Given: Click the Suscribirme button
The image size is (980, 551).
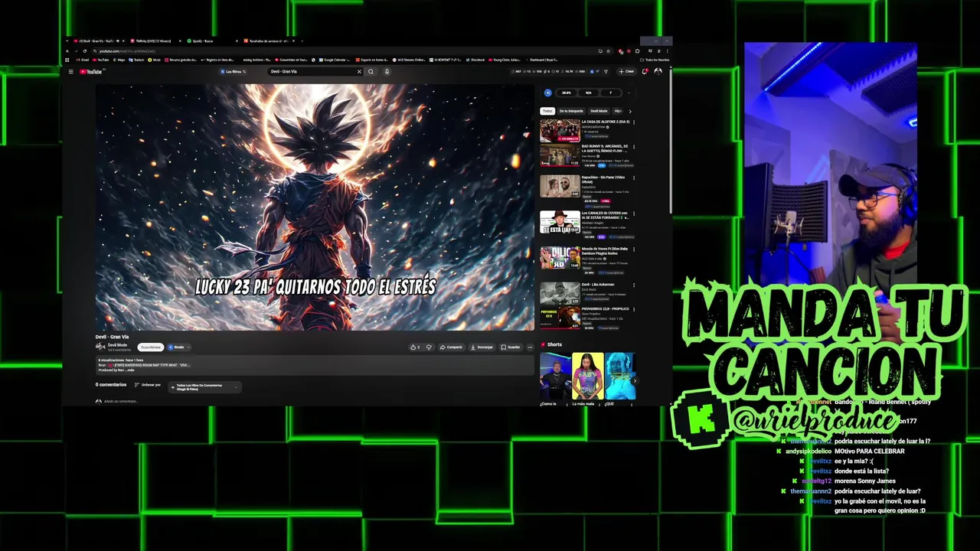Looking at the screenshot, I should (x=151, y=347).
